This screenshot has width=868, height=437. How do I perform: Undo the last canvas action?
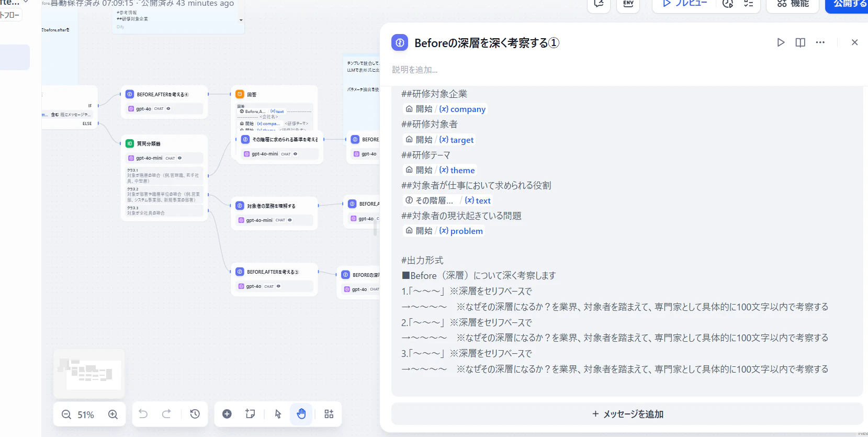pyautogui.click(x=143, y=414)
